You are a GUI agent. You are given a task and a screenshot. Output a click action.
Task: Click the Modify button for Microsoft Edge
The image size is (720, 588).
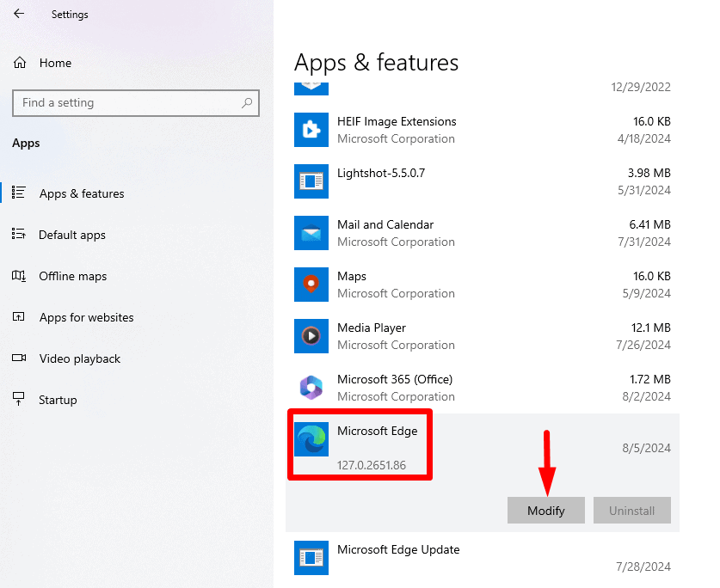pyautogui.click(x=546, y=511)
